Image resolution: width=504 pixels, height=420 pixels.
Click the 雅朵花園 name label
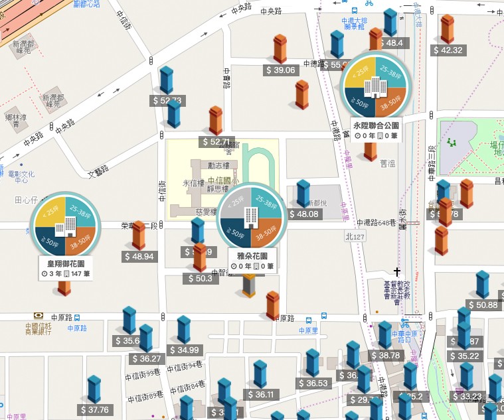coord(252,256)
